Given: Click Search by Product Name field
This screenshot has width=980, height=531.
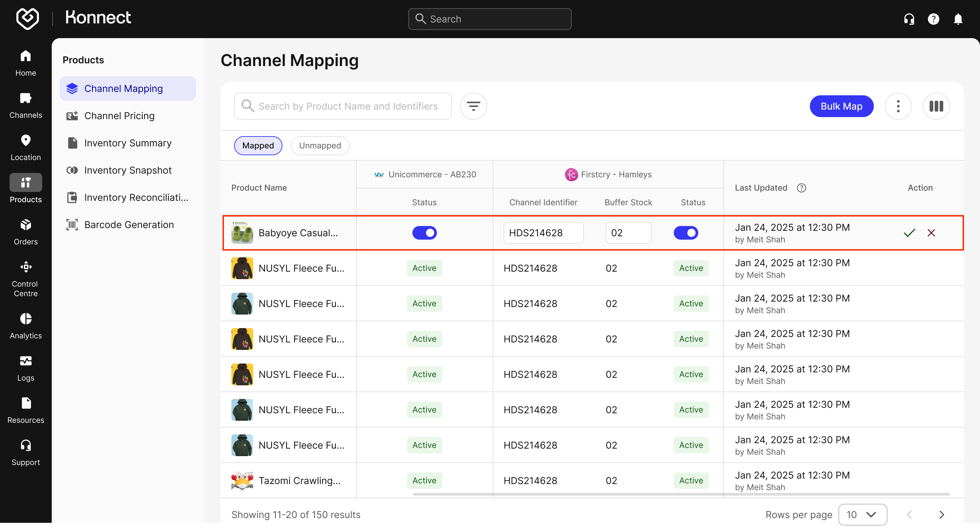Looking at the screenshot, I should click(x=343, y=106).
